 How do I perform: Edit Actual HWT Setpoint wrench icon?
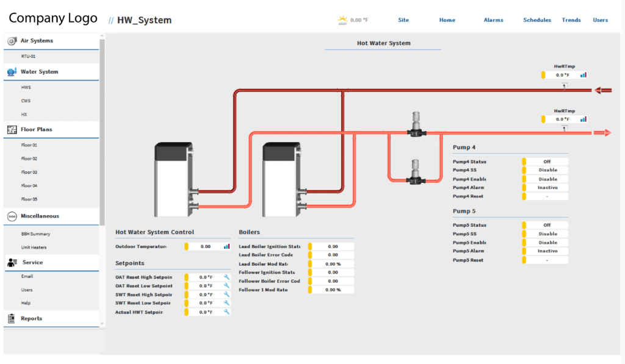(226, 312)
